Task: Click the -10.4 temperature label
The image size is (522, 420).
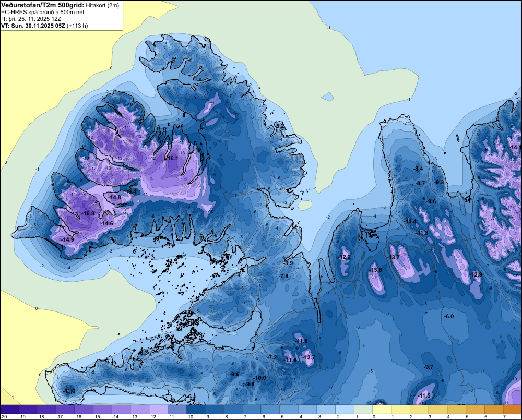Action: click(410, 221)
